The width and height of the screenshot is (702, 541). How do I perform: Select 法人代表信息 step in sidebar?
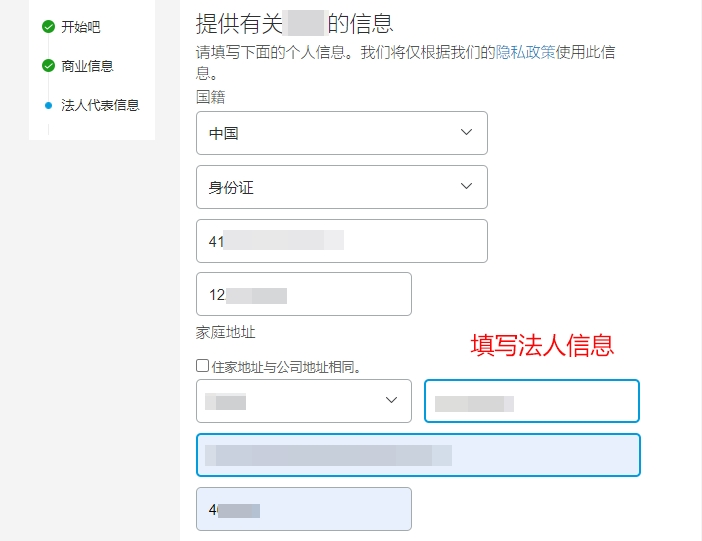click(100, 105)
